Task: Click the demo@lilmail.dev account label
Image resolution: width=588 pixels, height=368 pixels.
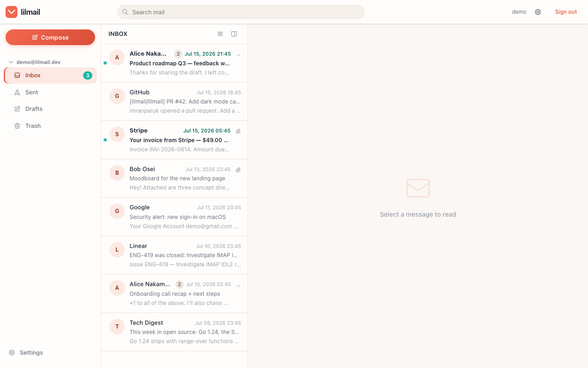Action: click(39, 62)
